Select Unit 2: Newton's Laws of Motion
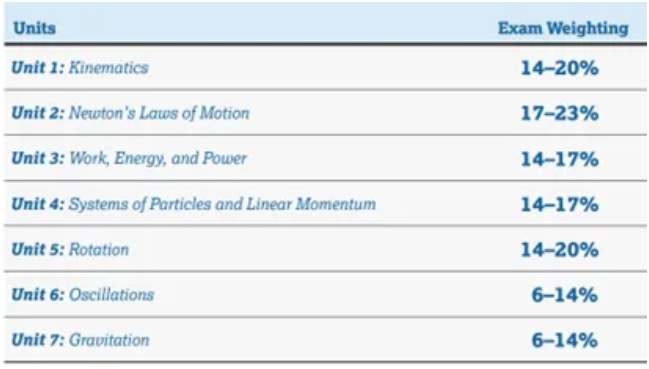649x369 pixels. 130,113
